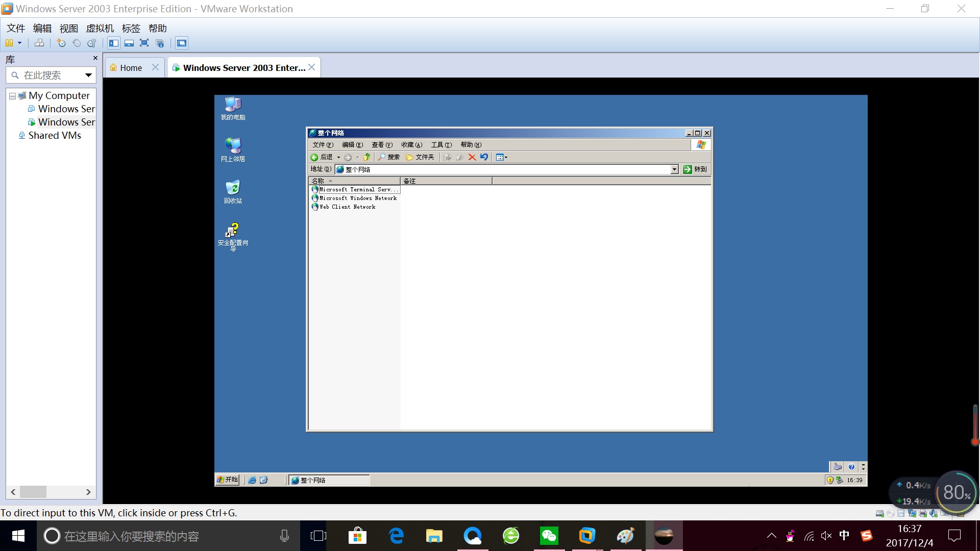Click the 整个网络 taskbar button in guest

pos(329,480)
